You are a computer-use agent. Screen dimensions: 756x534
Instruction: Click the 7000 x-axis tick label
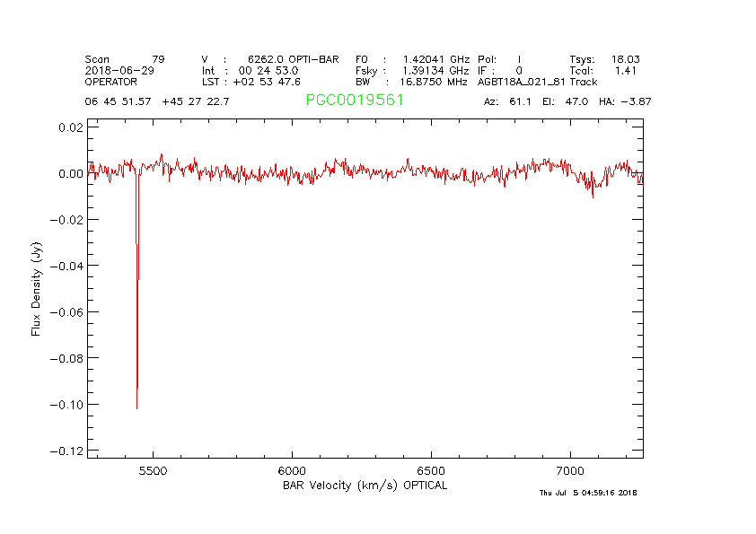[571, 470]
